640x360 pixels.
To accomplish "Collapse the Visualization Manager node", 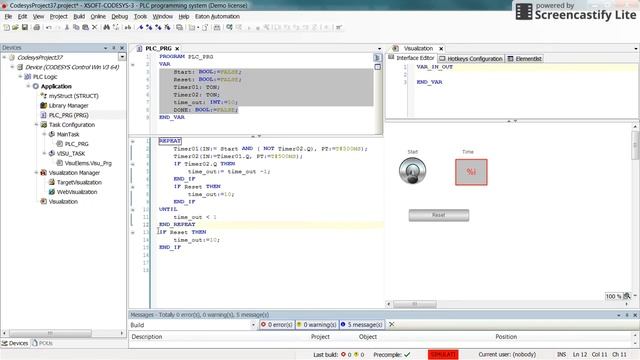I will coord(36,173).
